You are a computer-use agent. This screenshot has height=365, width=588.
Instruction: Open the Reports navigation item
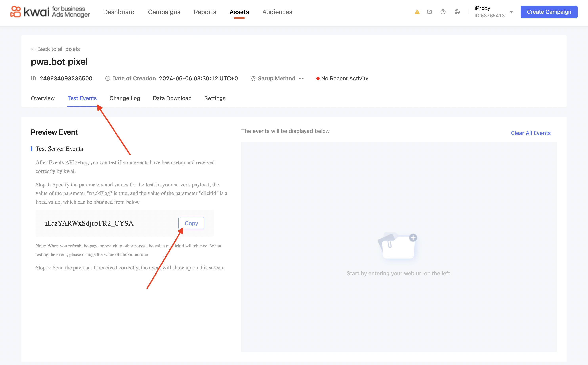[x=205, y=12]
